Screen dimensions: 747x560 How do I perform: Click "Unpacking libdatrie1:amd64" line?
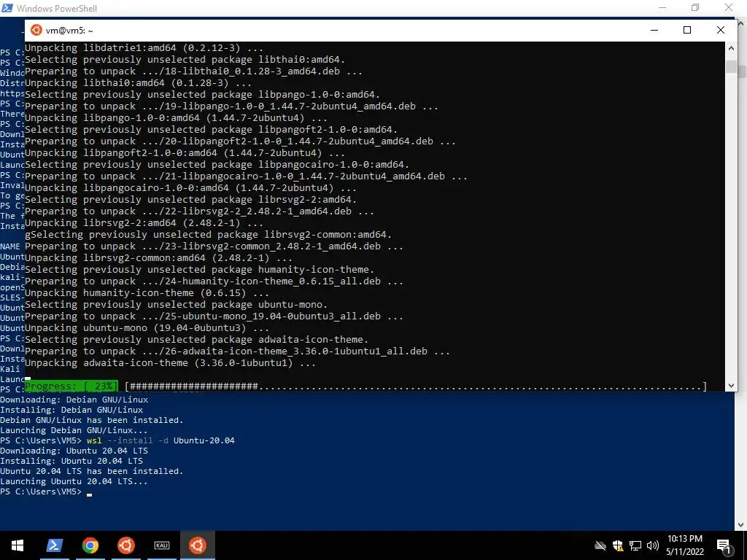click(144, 48)
